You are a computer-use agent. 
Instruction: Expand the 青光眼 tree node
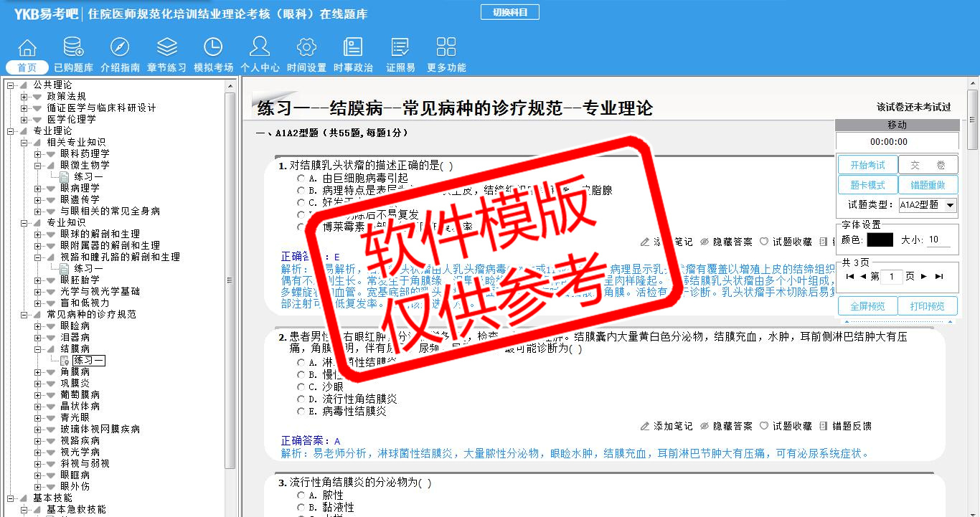click(38, 417)
